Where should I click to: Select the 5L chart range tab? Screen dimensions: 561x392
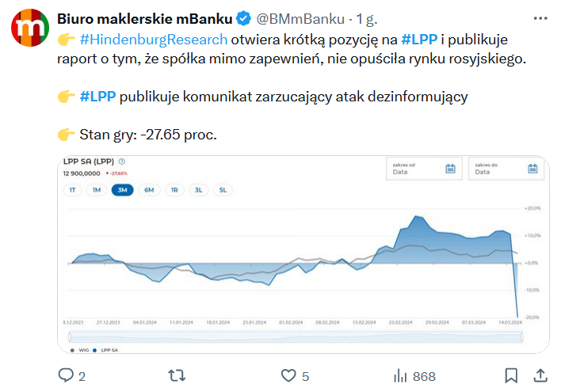223,190
